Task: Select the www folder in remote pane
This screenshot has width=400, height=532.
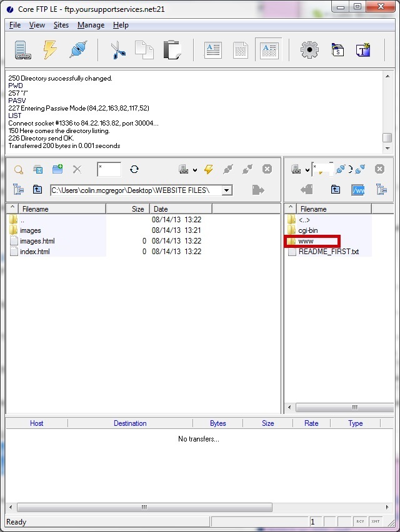Action: tap(306, 241)
